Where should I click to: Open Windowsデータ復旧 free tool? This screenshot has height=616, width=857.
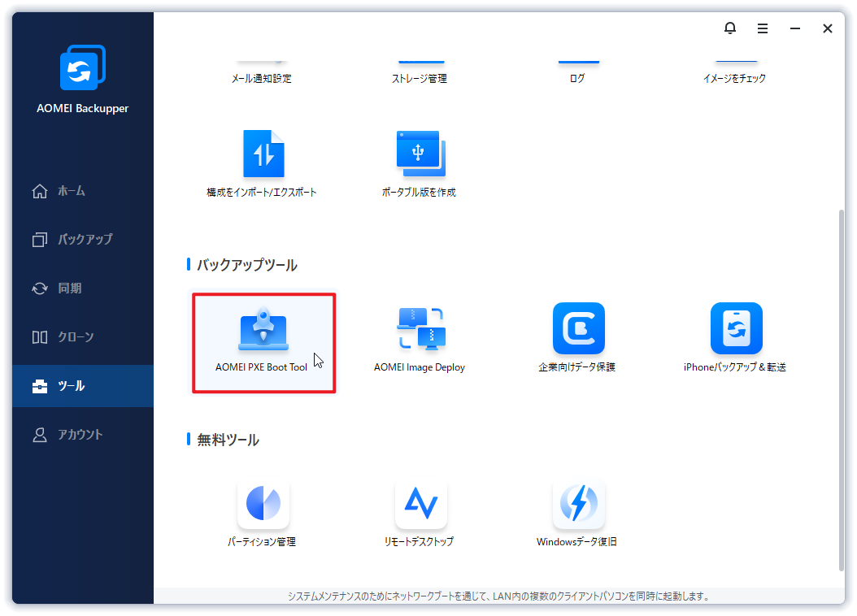pyautogui.click(x=577, y=514)
